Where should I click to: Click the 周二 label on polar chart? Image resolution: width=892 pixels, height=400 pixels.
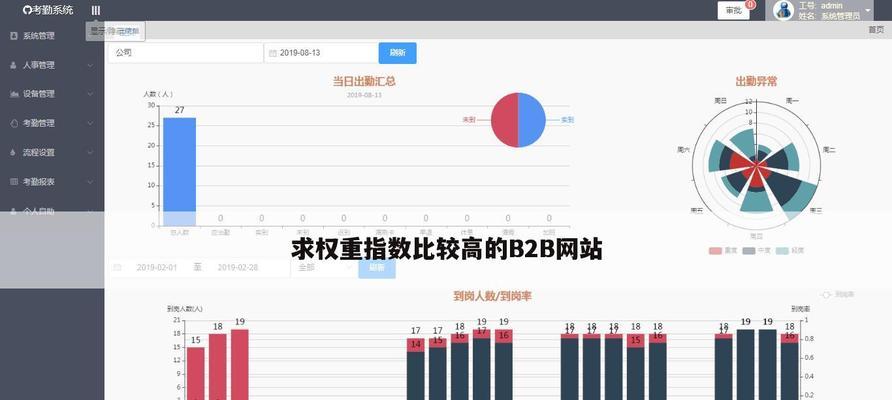pyautogui.click(x=828, y=150)
